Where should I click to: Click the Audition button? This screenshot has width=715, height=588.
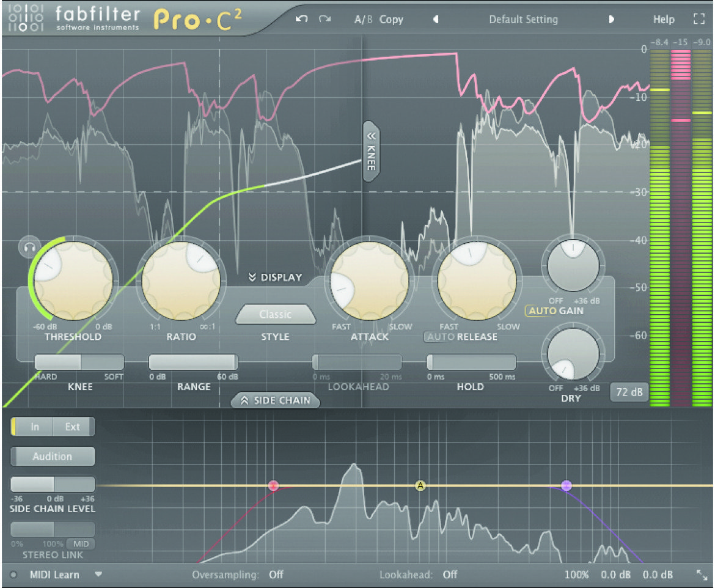click(53, 456)
